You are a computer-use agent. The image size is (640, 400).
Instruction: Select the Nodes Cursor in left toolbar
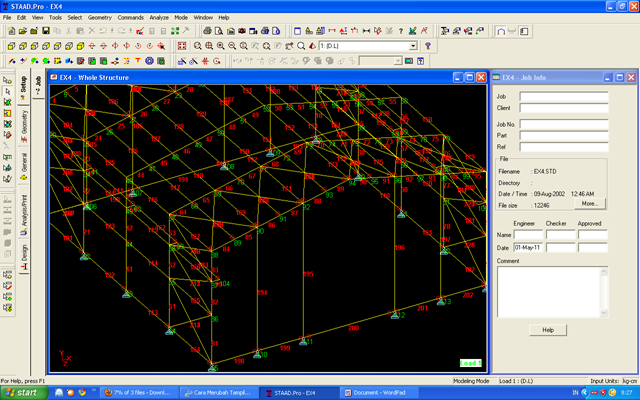pyautogui.click(x=7, y=80)
